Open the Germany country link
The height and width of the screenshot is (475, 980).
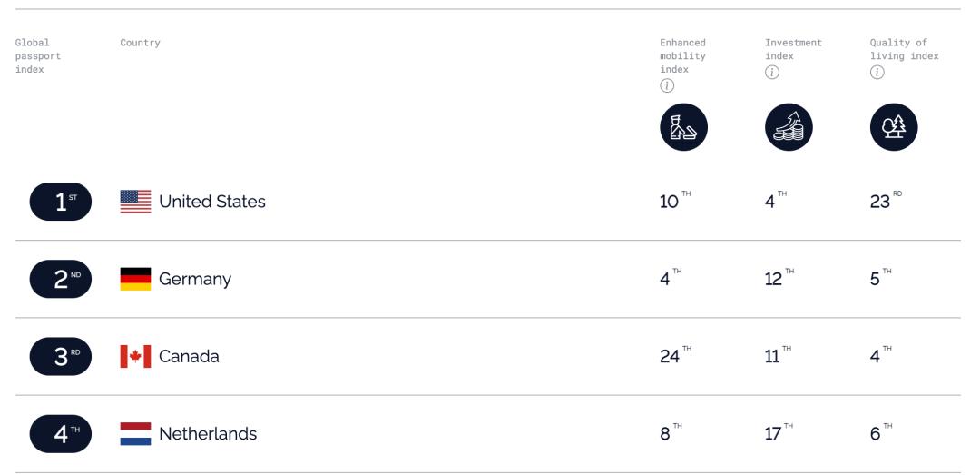pyautogui.click(x=194, y=279)
